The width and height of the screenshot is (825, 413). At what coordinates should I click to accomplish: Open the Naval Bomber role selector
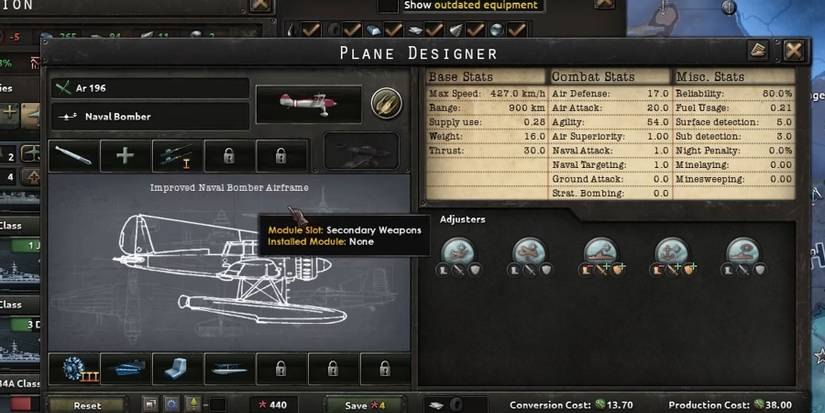(x=150, y=116)
